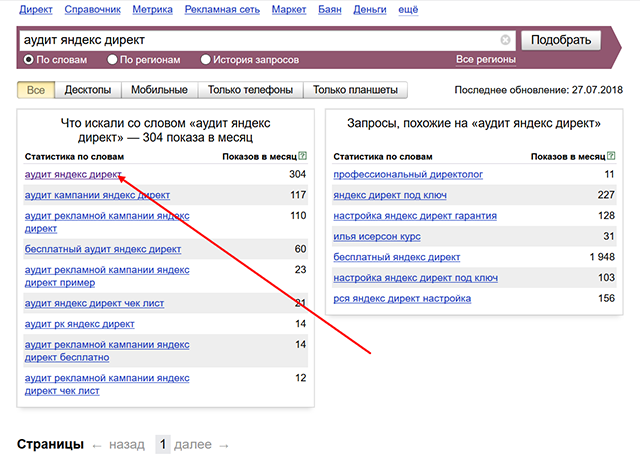
Task: Open 'бесплатный аудит яндекс директ' link
Action: [x=103, y=249]
